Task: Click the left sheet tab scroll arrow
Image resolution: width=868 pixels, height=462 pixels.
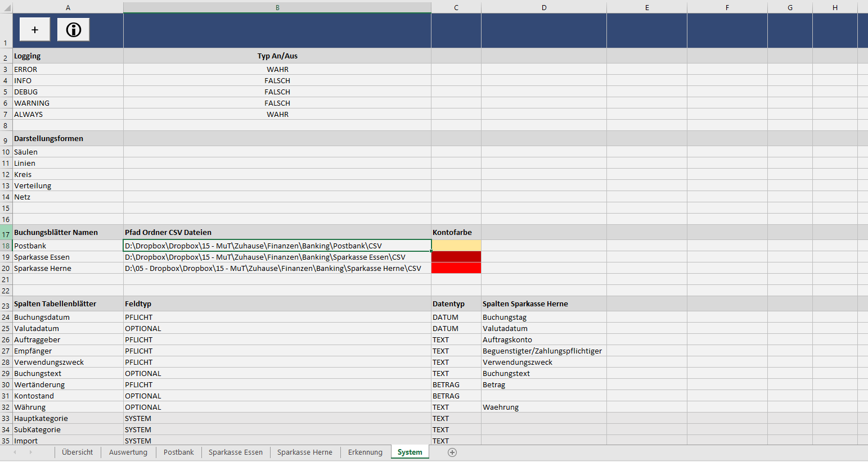Action: [x=15, y=452]
